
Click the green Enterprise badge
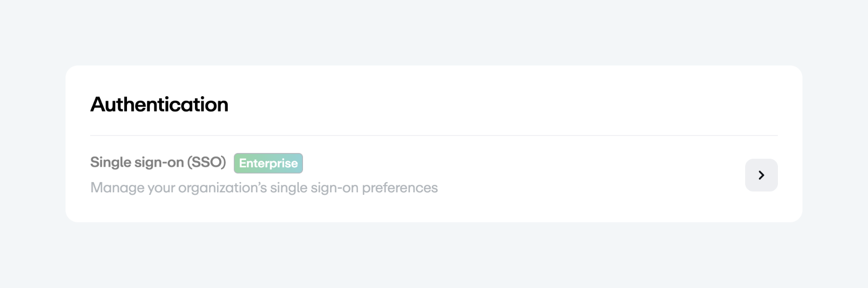(x=268, y=163)
